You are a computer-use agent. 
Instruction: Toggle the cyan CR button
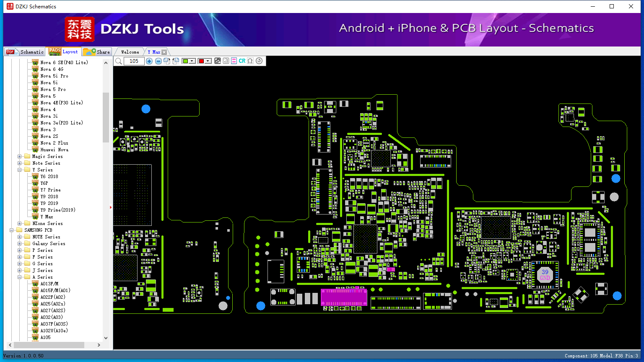click(242, 61)
